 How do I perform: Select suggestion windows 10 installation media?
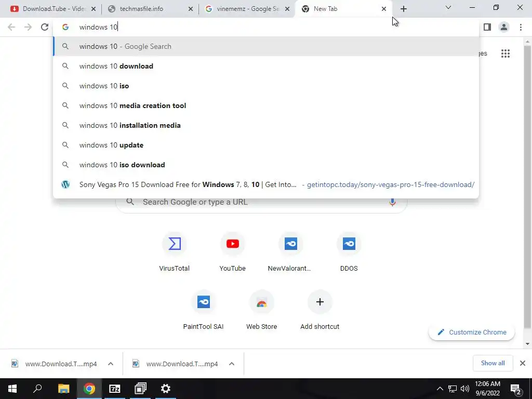[x=266, y=125]
